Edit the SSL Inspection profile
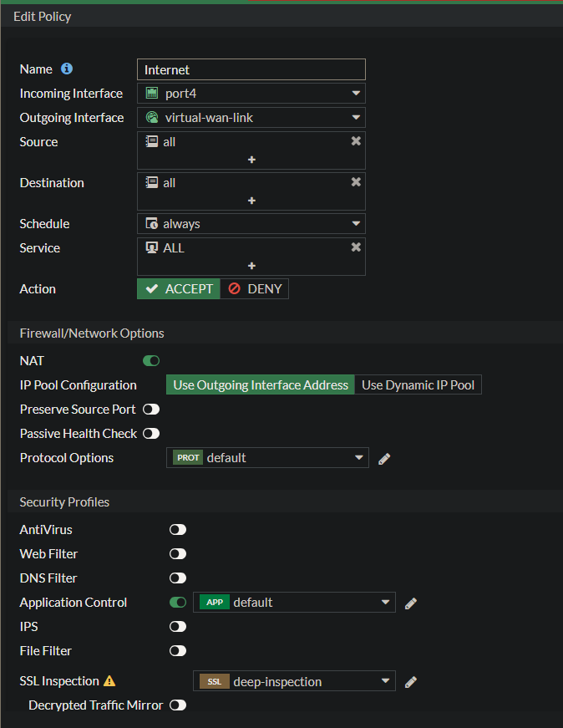The height and width of the screenshot is (728, 563). coord(411,682)
